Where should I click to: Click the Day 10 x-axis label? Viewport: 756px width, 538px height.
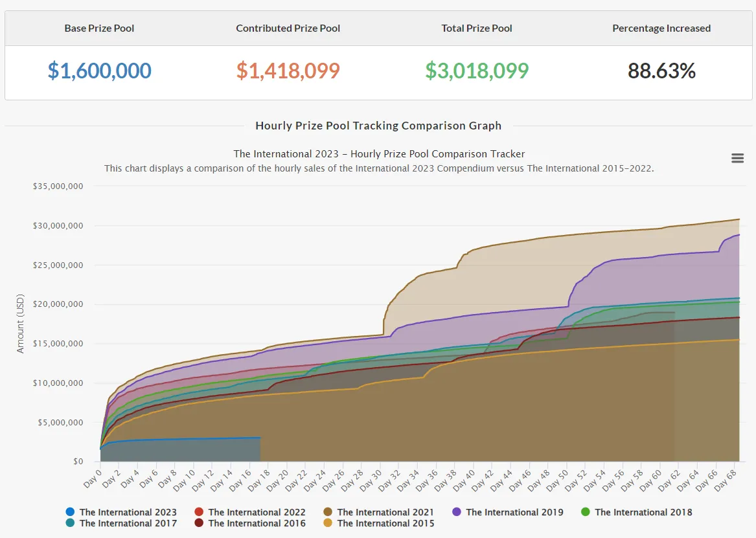point(184,480)
